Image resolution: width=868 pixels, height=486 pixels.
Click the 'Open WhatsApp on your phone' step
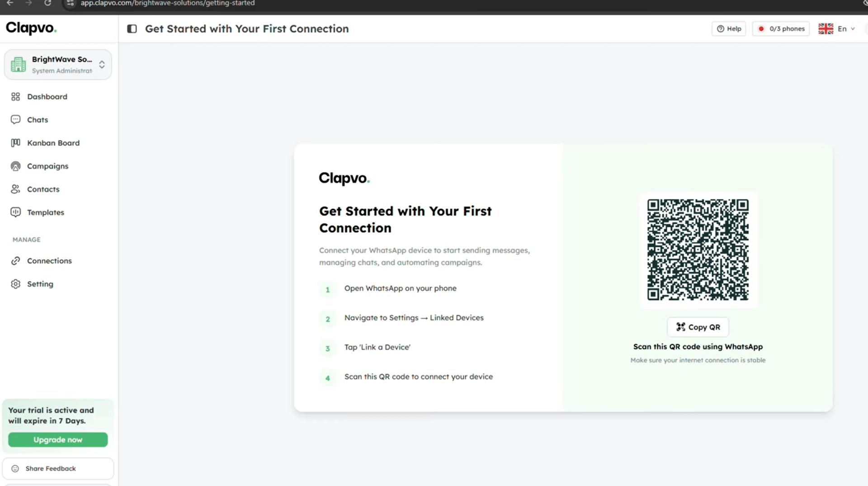click(x=401, y=288)
